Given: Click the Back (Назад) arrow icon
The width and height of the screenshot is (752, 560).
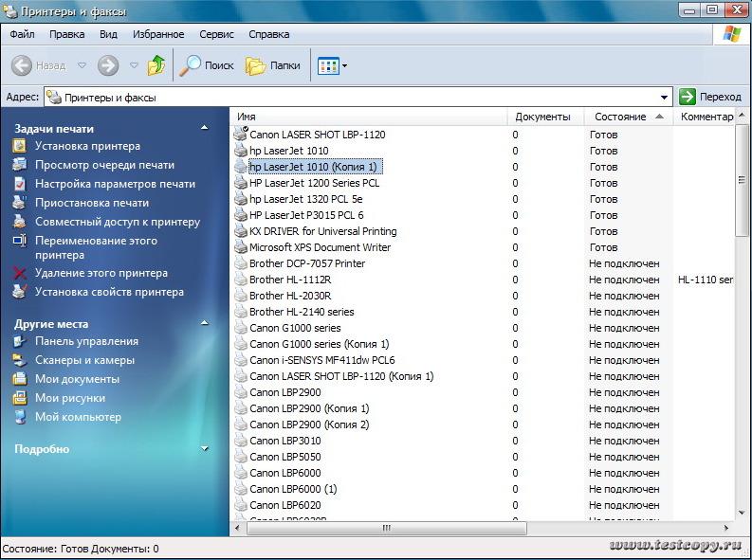Looking at the screenshot, I should (x=22, y=65).
